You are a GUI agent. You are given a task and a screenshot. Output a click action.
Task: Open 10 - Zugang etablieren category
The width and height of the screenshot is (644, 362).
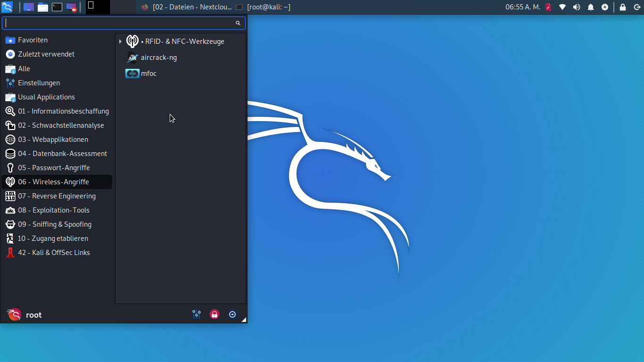57,239
